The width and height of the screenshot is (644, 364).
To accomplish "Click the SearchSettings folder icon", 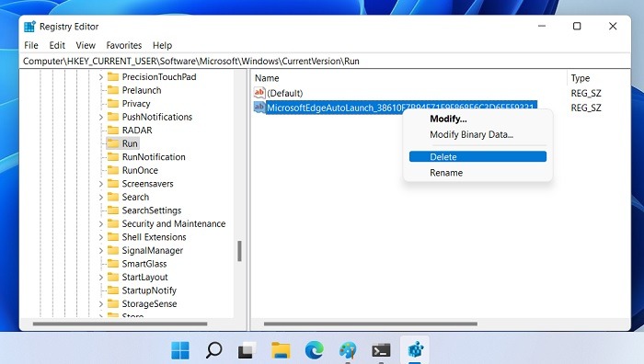I will pos(113,210).
